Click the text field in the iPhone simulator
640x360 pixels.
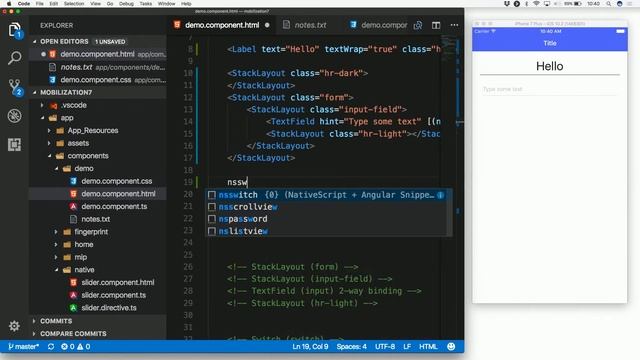pos(549,89)
